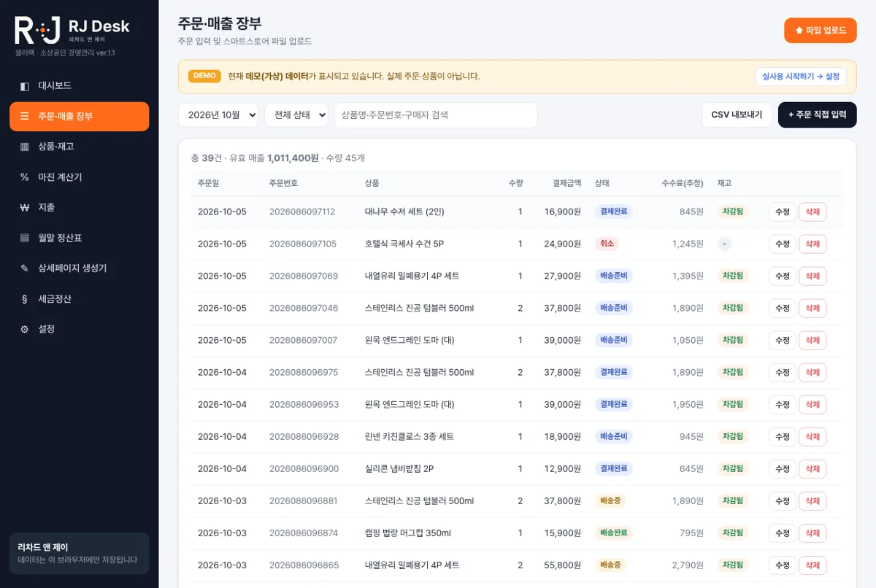Edit the 캠핑 법랑 머그컵 350ml order

coord(782,533)
